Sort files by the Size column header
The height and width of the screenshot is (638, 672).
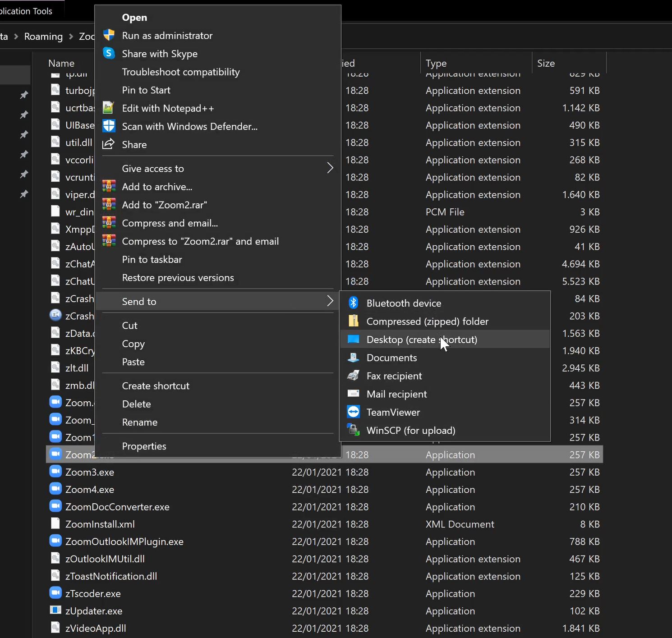(x=546, y=63)
